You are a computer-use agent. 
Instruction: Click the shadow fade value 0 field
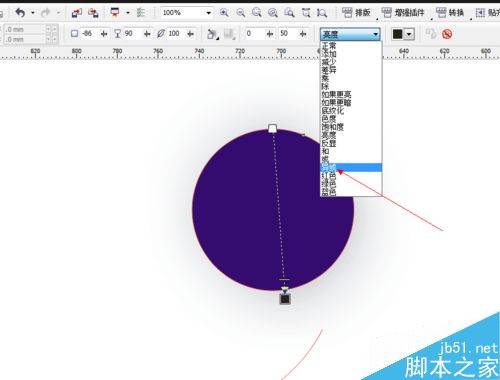click(x=255, y=33)
